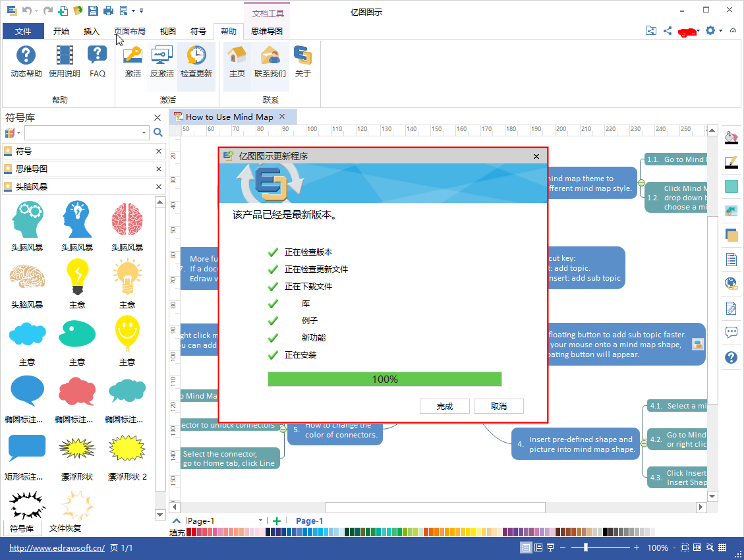Open the 使用说明 user manual
Screen dimensions: 744x560
pyautogui.click(x=65, y=62)
